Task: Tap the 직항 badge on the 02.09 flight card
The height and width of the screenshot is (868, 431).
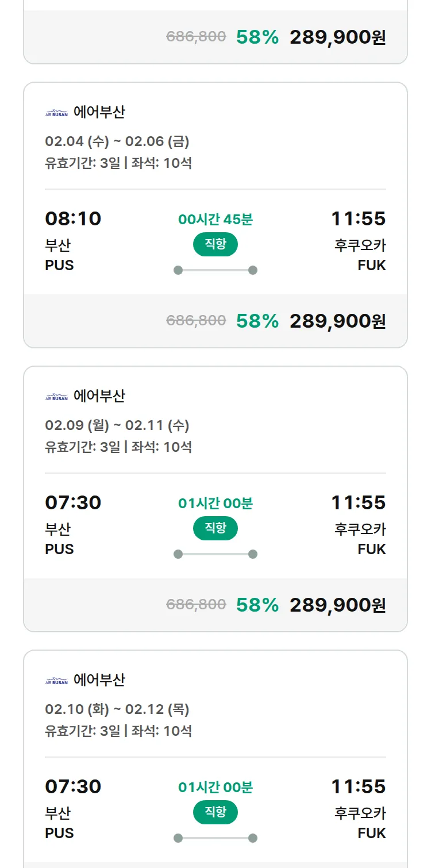Action: (215, 528)
